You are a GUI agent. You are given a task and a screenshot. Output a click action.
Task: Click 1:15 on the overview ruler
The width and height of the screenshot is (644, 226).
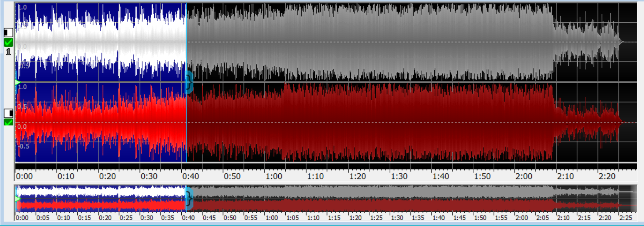(x=334, y=218)
